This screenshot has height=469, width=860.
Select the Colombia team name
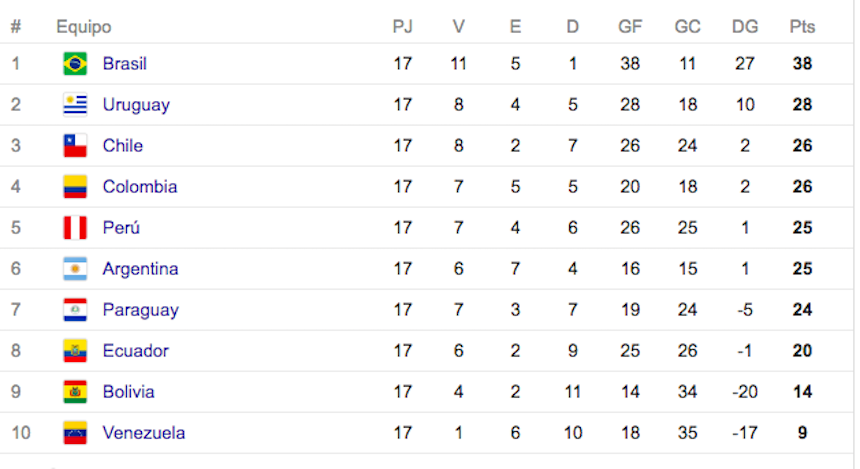(140, 187)
